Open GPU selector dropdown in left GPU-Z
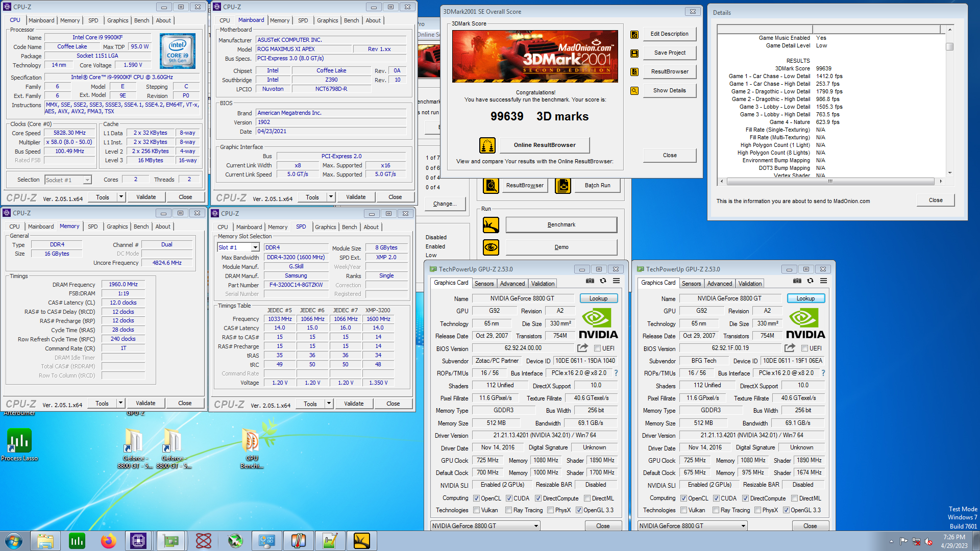The image size is (980, 551). [x=485, y=526]
